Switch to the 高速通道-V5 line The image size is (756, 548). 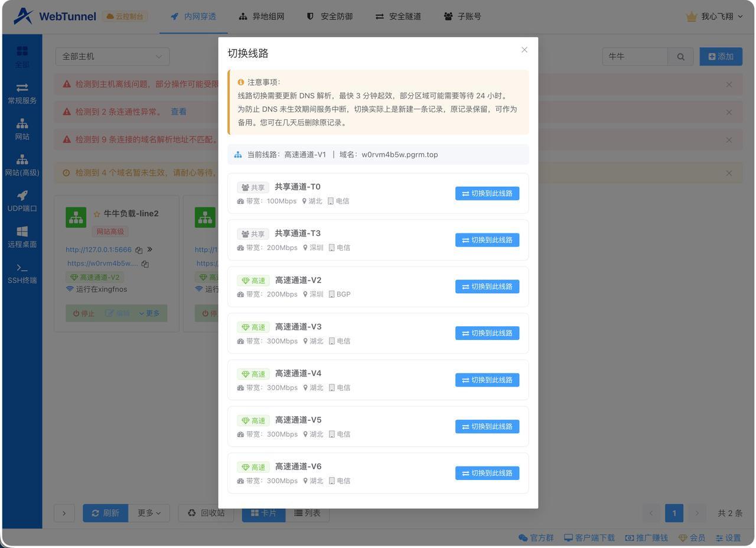[487, 427]
